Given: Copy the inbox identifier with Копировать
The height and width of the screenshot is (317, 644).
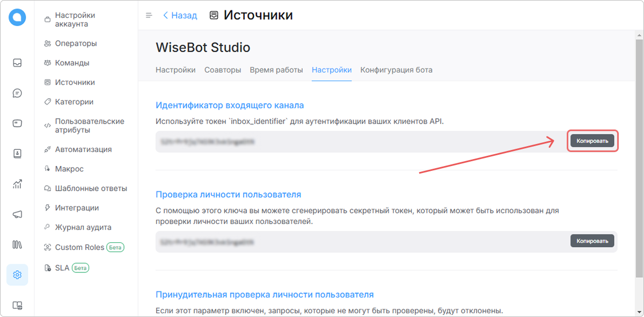Looking at the screenshot, I should (x=592, y=141).
